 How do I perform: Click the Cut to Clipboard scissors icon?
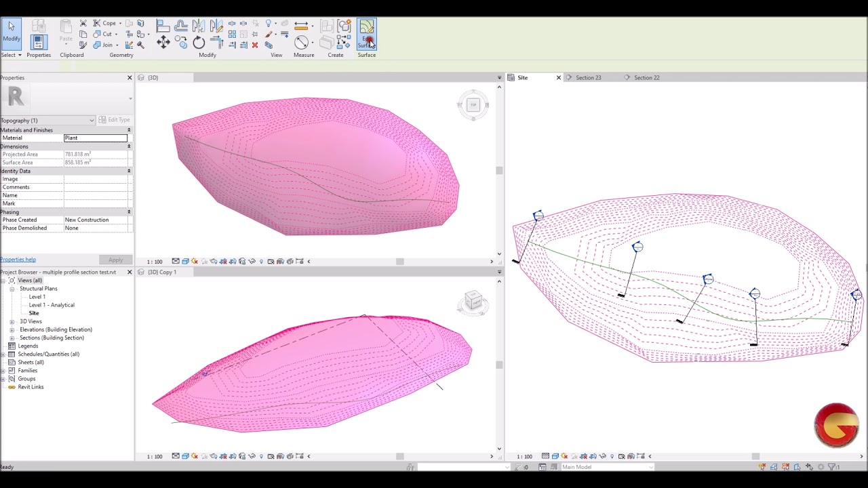83,23
